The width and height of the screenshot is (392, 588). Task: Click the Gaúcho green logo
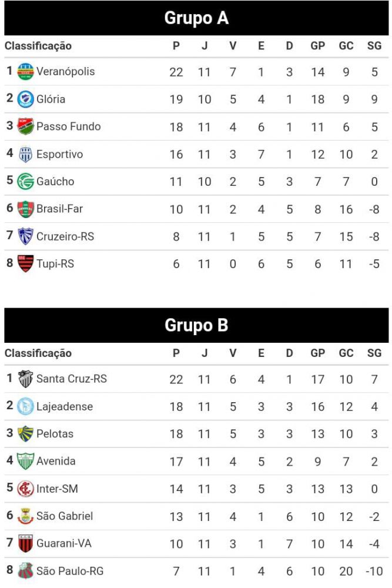click(x=25, y=182)
